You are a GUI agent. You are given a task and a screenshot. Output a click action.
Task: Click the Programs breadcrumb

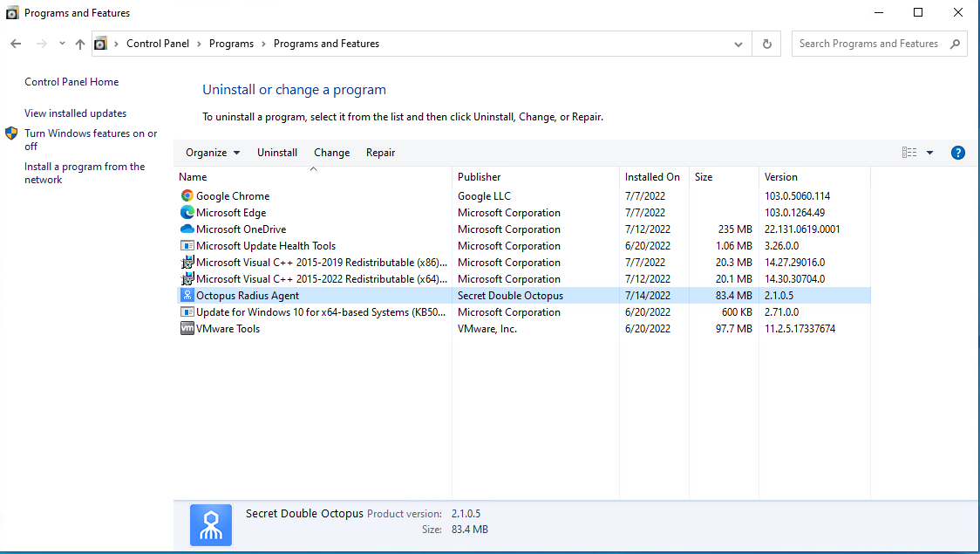(x=231, y=44)
